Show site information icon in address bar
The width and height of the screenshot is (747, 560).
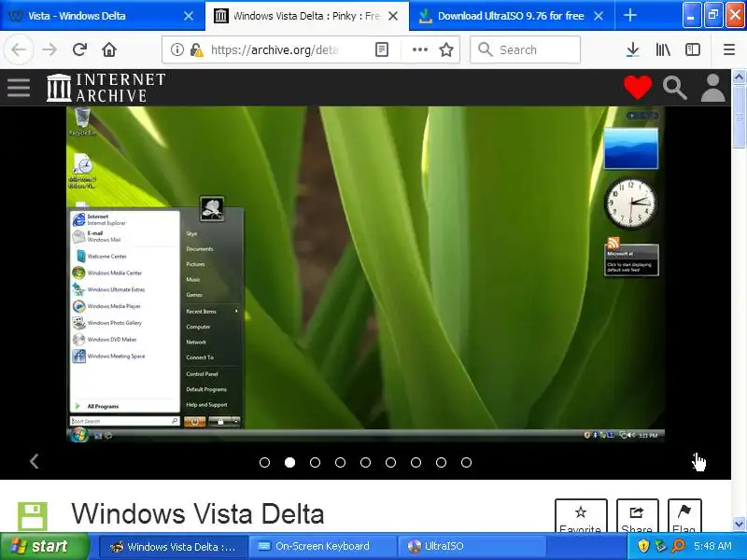pos(177,49)
